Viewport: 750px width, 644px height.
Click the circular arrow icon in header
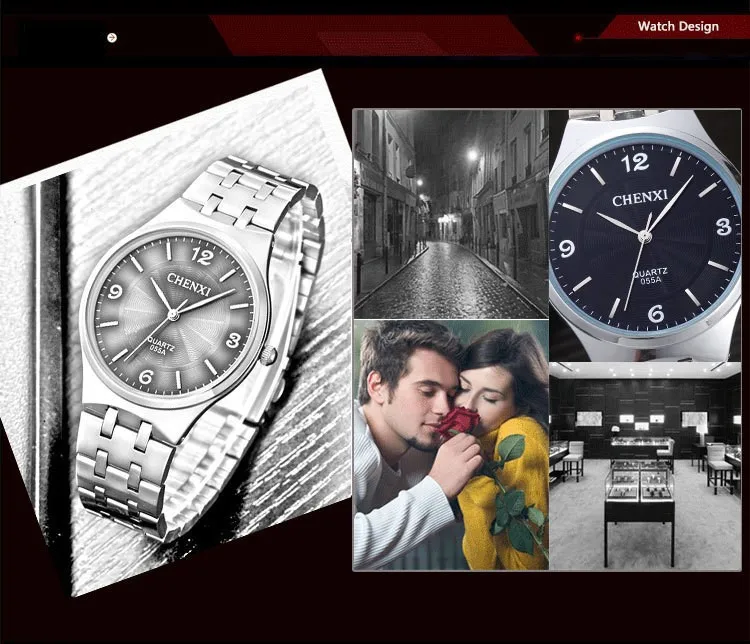[x=112, y=37]
